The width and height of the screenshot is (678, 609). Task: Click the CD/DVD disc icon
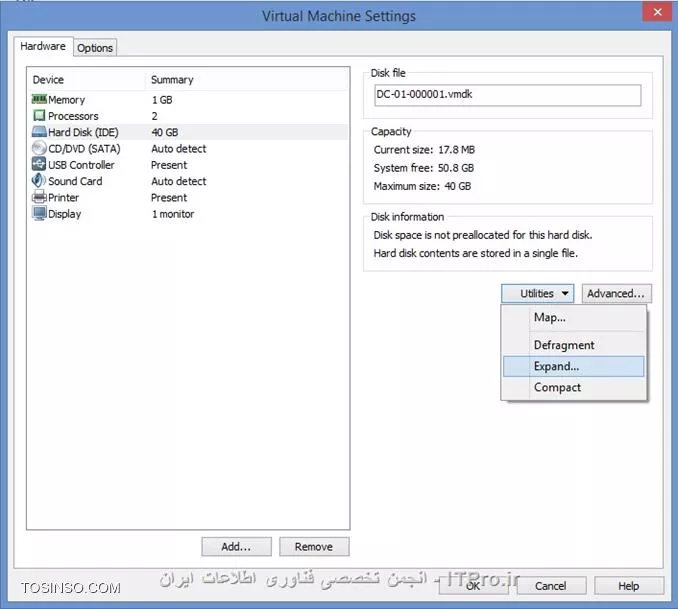39,148
